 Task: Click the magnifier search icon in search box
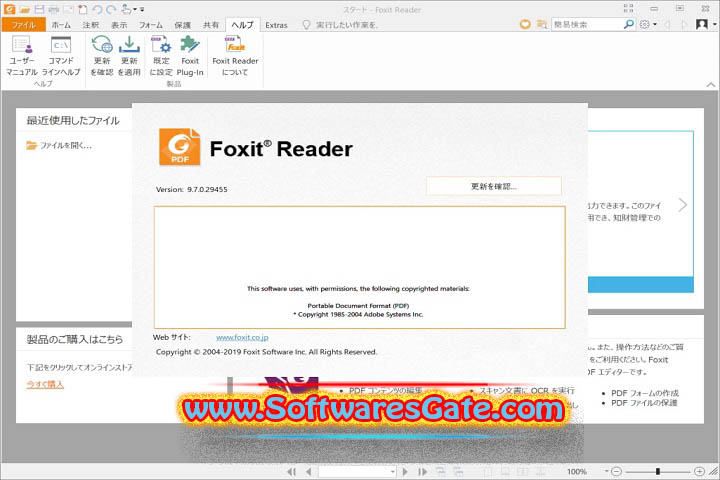tap(629, 24)
